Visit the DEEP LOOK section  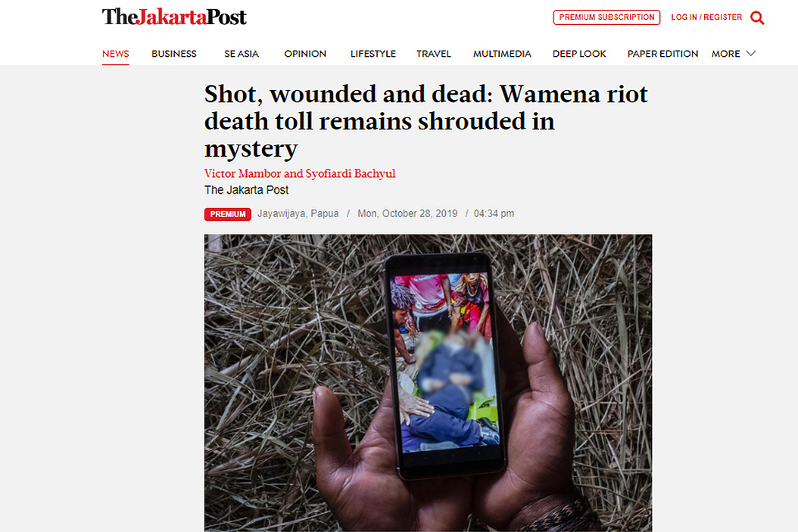pos(579,54)
